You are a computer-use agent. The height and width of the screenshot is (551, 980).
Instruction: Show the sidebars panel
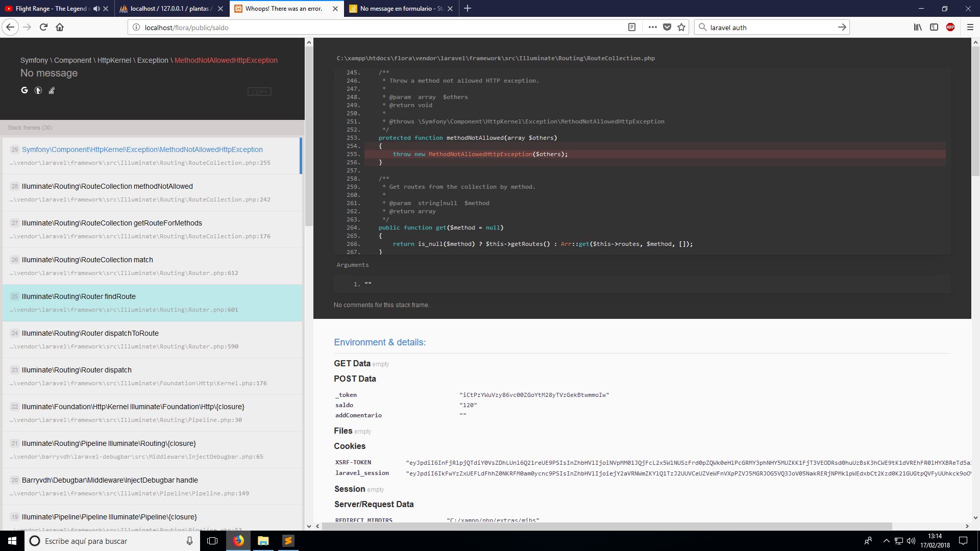pos(934,28)
